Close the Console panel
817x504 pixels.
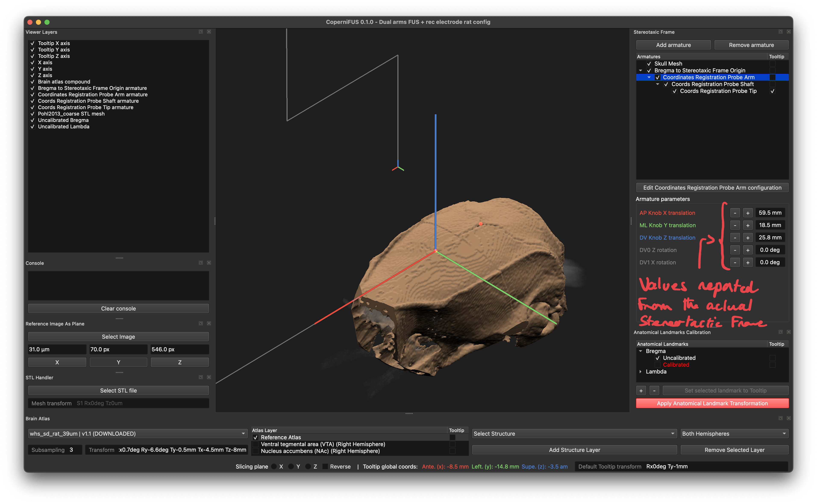pos(209,263)
